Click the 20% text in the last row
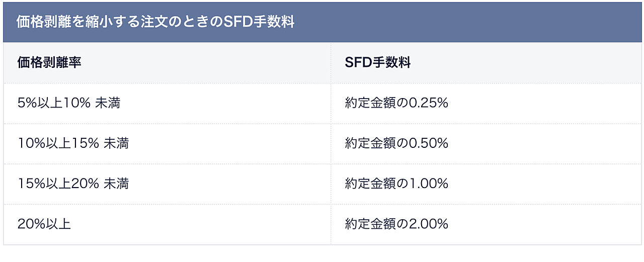 31,224
